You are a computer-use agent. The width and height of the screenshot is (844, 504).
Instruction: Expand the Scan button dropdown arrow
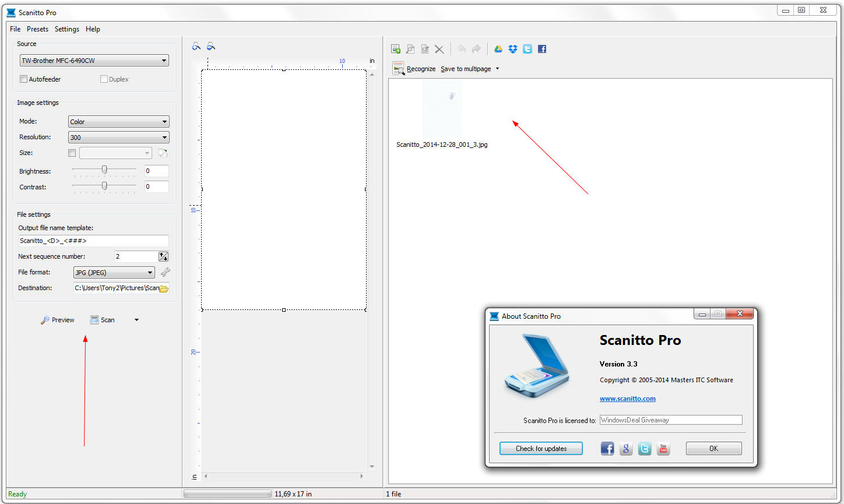(136, 320)
